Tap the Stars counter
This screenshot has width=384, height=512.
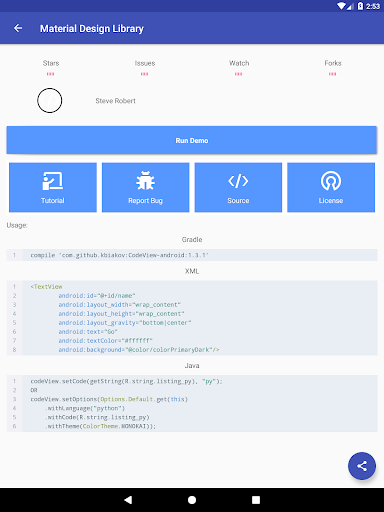pyautogui.click(x=51, y=67)
